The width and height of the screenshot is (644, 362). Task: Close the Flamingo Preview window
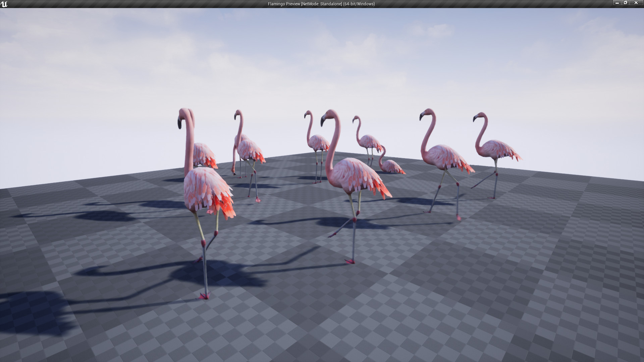click(636, 3)
